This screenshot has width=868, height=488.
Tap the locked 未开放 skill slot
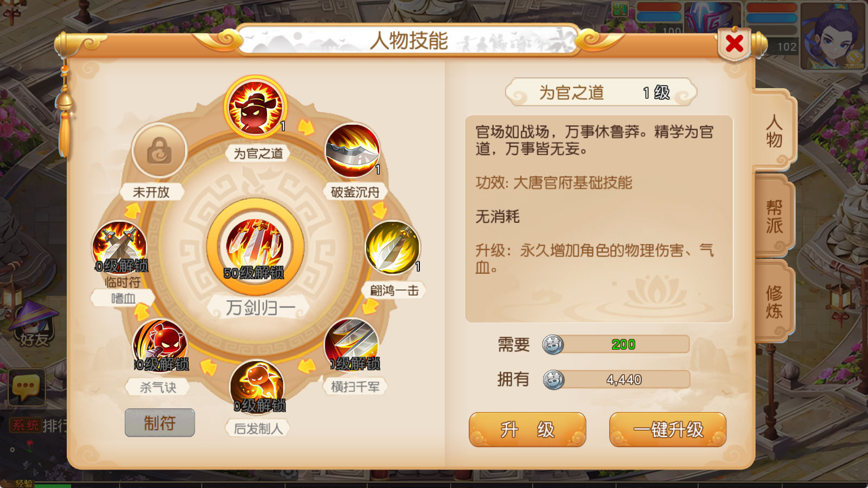point(159,151)
